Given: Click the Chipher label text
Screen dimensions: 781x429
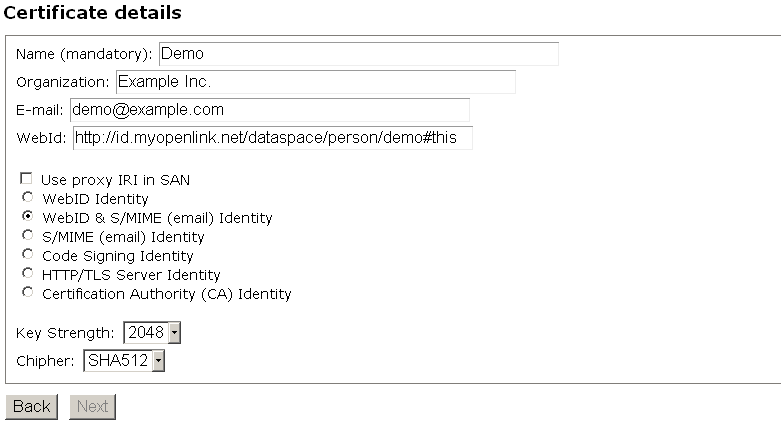Looking at the screenshot, I should [x=45, y=361].
